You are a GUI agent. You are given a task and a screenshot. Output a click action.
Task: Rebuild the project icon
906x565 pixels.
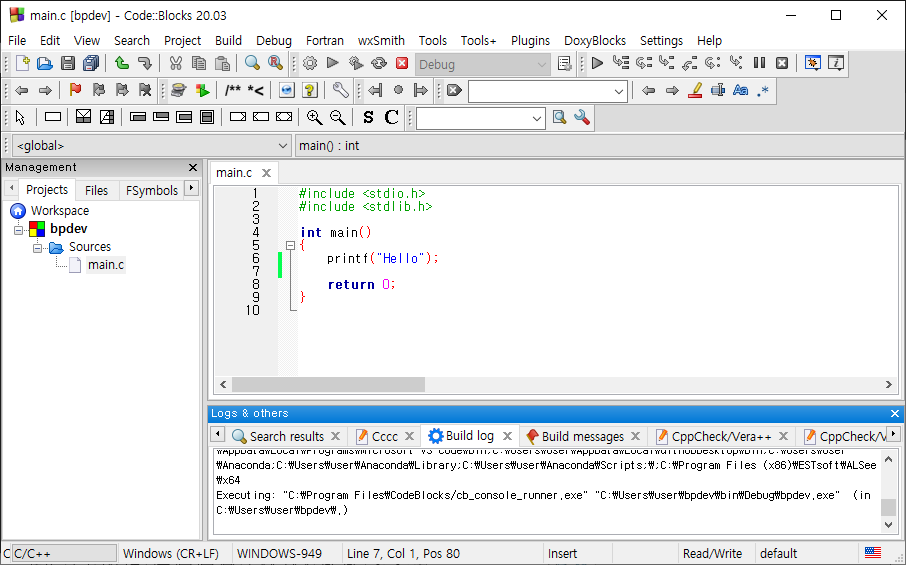[x=379, y=63]
